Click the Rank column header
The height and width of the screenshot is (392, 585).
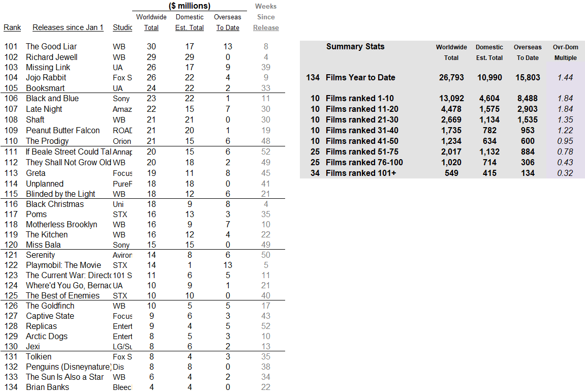[12, 27]
